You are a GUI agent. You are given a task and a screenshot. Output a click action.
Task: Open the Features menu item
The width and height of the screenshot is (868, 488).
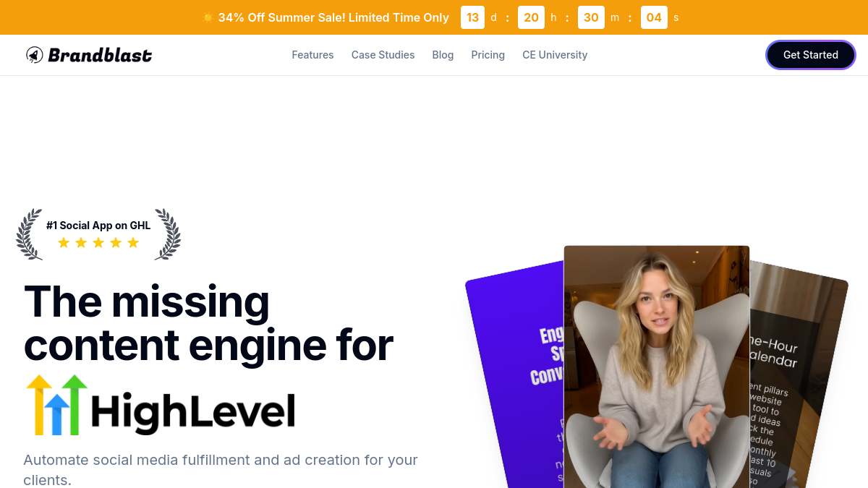click(312, 55)
